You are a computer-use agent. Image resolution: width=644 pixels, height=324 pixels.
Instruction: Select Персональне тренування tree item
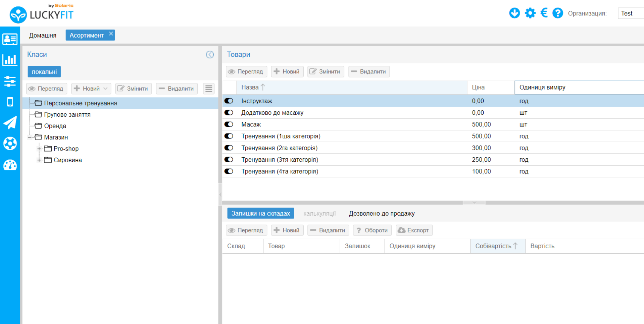pyautogui.click(x=81, y=103)
